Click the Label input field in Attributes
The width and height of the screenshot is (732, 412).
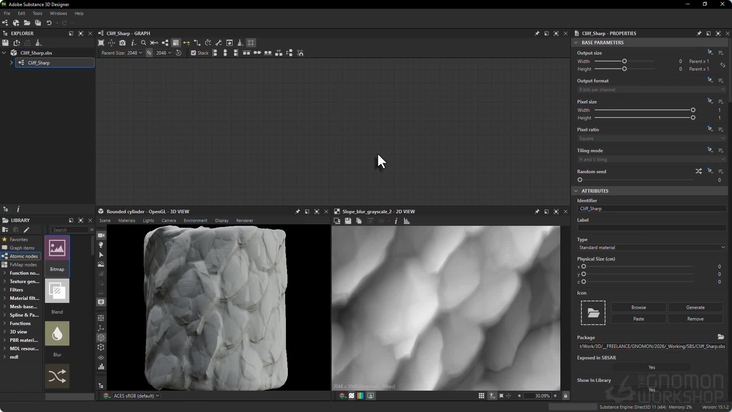(652, 228)
